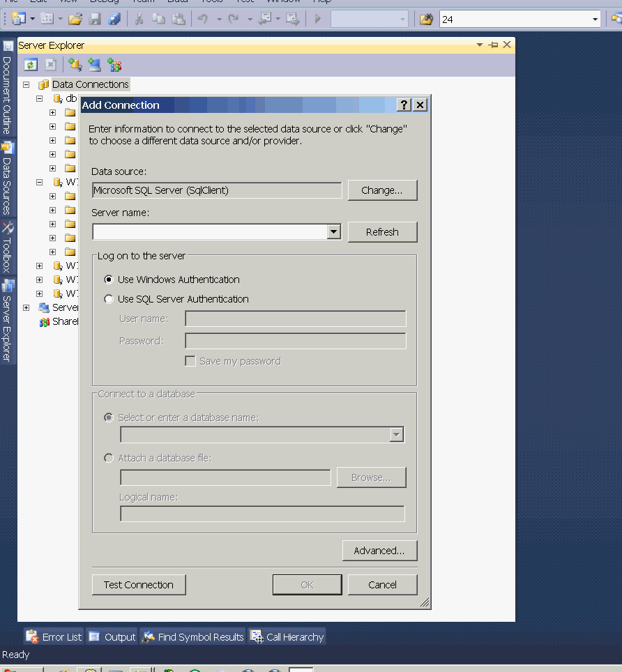
Task: Click the Add SharePoint Connection icon
Action: (114, 65)
